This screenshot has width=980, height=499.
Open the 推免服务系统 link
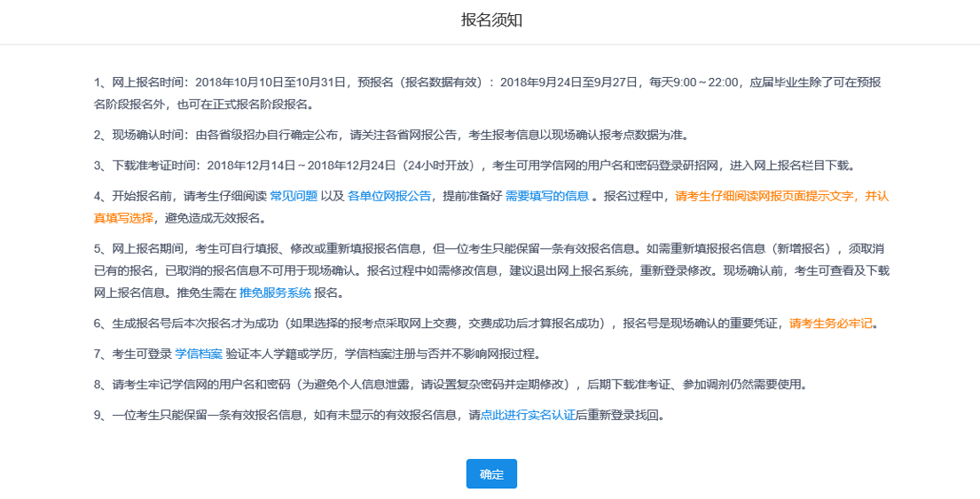275,292
